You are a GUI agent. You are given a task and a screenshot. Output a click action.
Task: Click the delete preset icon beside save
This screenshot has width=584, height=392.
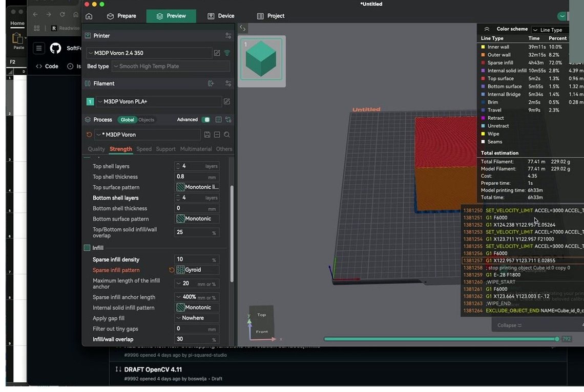coord(217,135)
